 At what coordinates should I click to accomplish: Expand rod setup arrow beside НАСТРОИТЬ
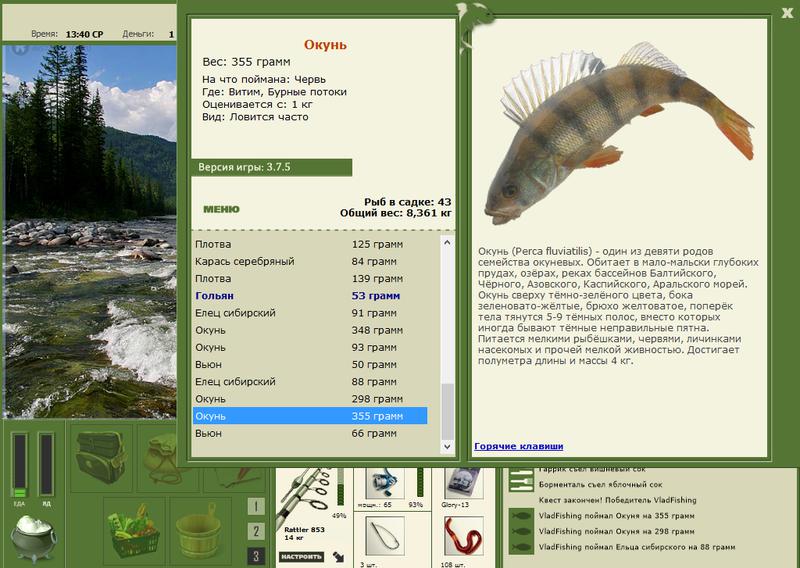(338, 556)
